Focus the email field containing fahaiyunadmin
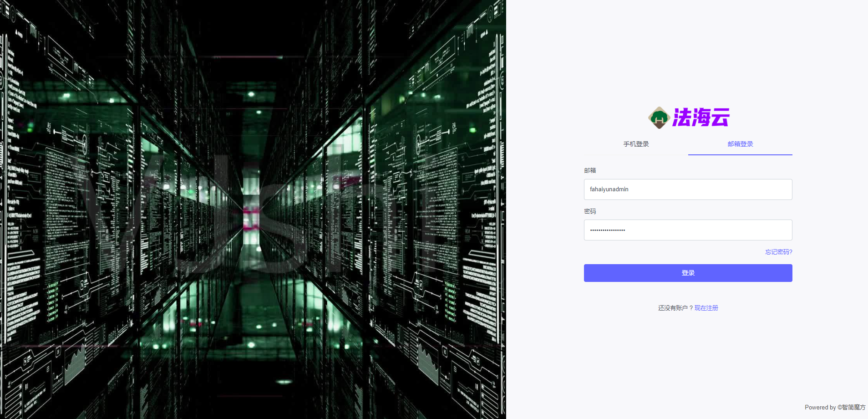868x419 pixels. pyautogui.click(x=688, y=189)
